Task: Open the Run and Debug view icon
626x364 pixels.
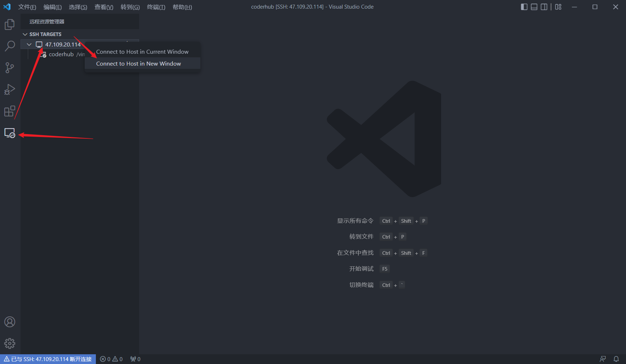Action: tap(10, 89)
